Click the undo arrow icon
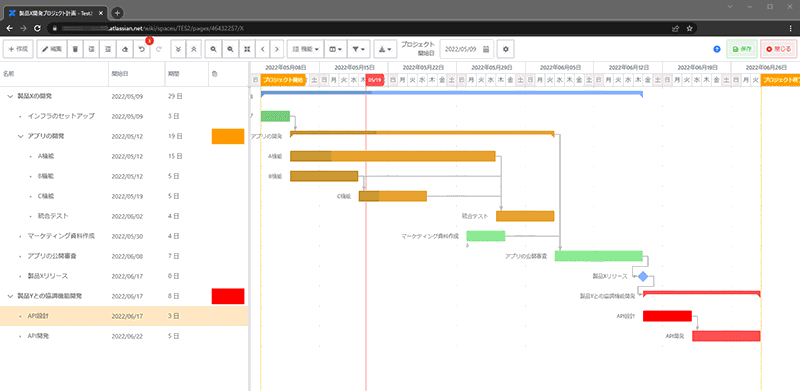This screenshot has height=391, width=800. click(141, 50)
